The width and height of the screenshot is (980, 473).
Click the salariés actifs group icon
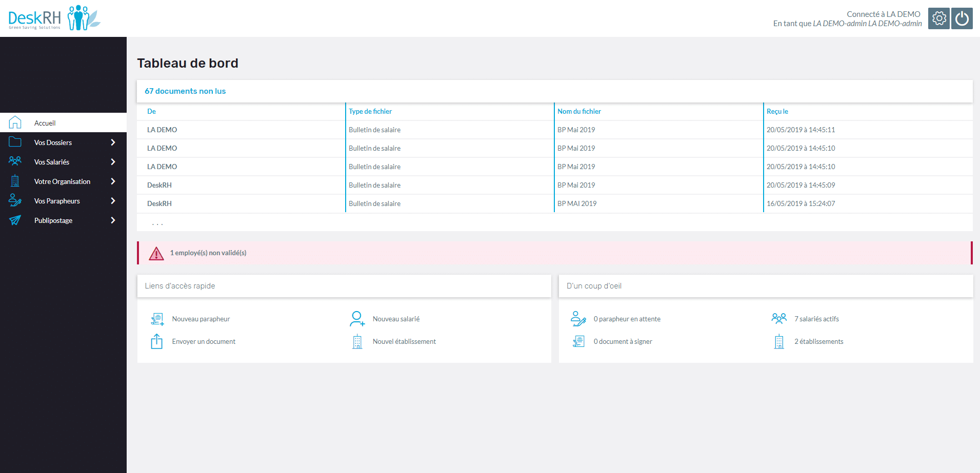(779, 318)
